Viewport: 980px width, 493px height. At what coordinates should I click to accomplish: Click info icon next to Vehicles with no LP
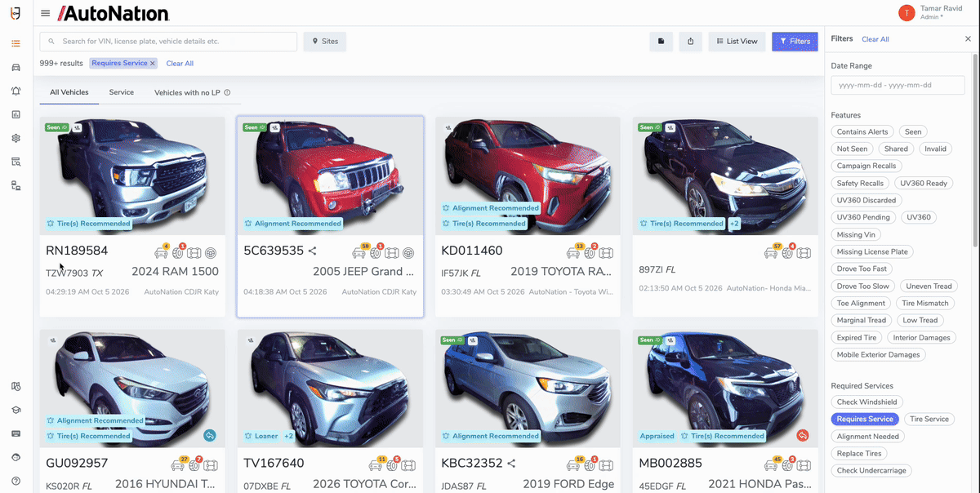(228, 93)
